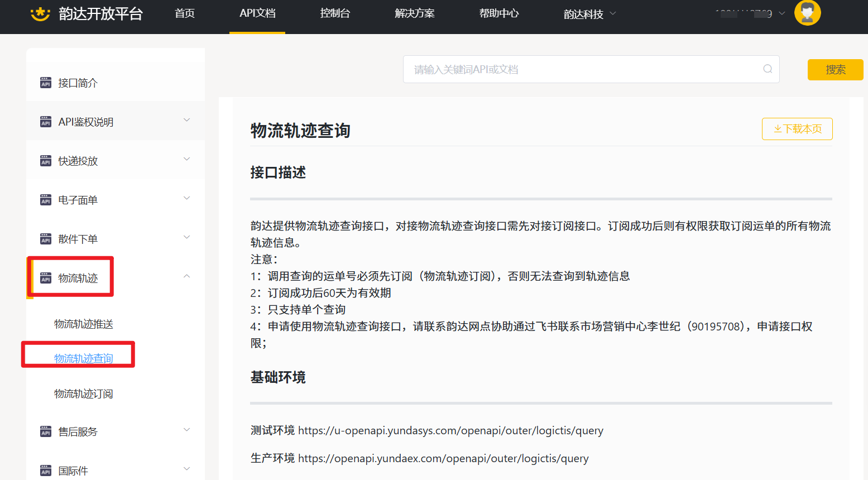The width and height of the screenshot is (868, 480).
Task: Focus the 请输入关键词API或文档 search field
Action: coord(591,69)
